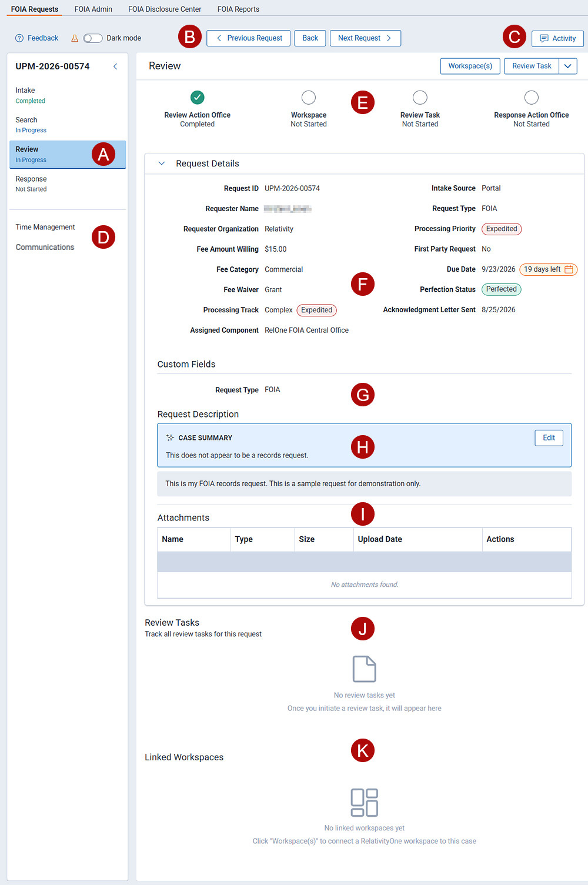Open the Intake stage in sidebar

(x=68, y=95)
